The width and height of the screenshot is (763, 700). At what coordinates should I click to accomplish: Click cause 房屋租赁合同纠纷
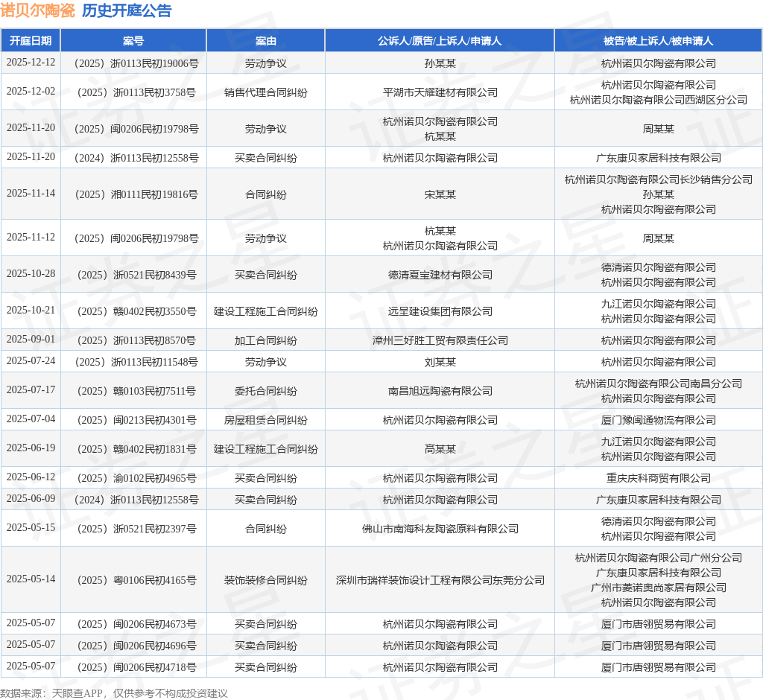click(266, 420)
